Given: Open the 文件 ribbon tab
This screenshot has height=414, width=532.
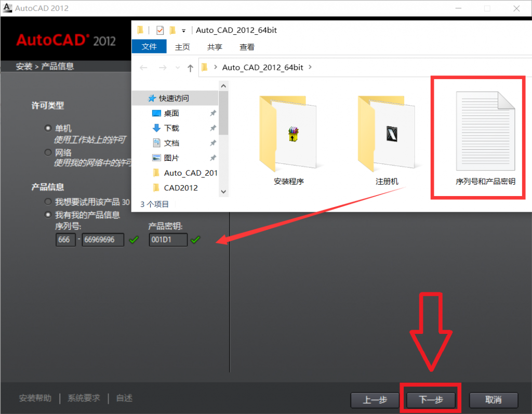Looking at the screenshot, I should (x=149, y=46).
